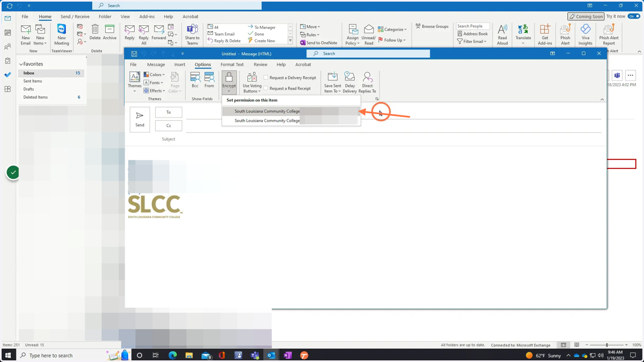The image size is (644, 362).
Task: Click Read Aloud icon
Action: click(x=502, y=35)
